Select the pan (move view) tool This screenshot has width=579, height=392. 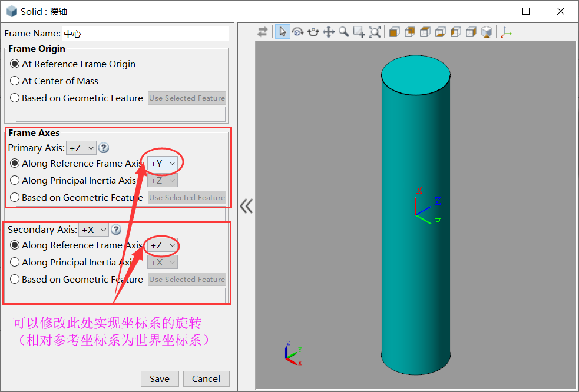[x=328, y=32]
